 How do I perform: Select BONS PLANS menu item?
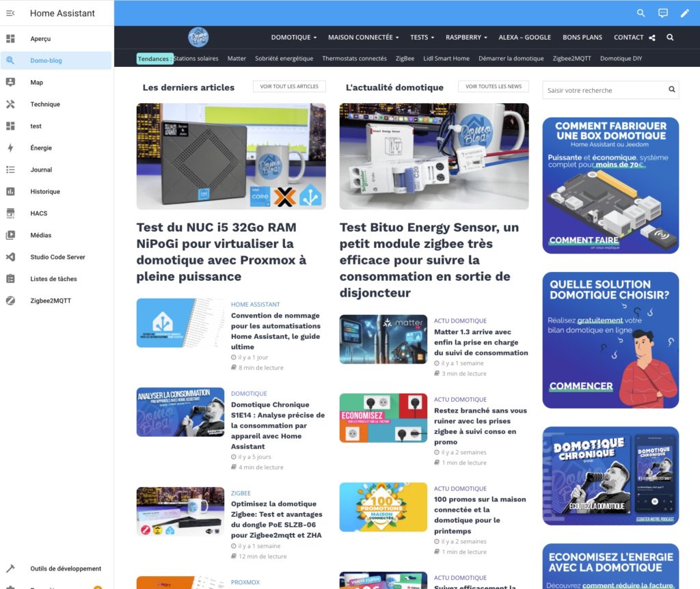[582, 38]
